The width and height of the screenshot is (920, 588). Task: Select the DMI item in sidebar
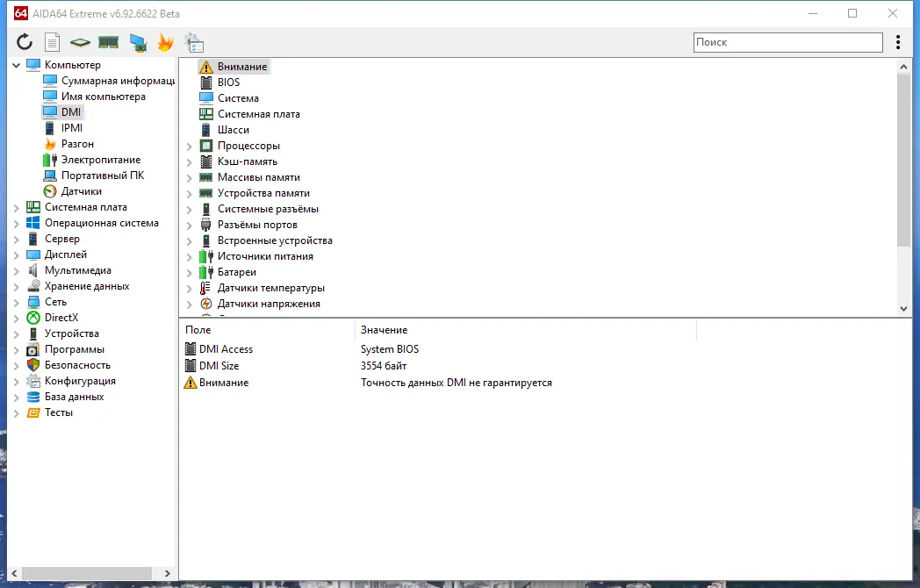(x=71, y=112)
